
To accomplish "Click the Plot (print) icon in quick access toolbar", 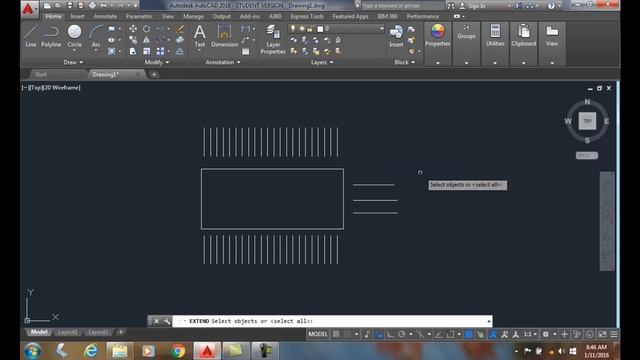I will pos(92,6).
